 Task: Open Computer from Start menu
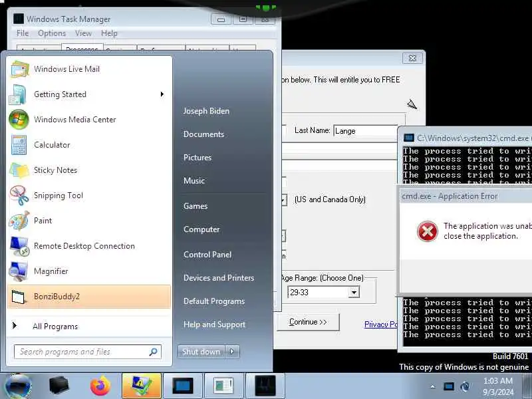(x=201, y=229)
